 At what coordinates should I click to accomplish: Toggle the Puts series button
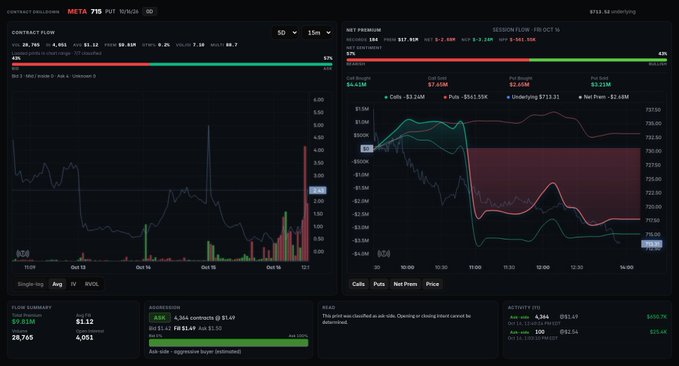click(x=379, y=284)
